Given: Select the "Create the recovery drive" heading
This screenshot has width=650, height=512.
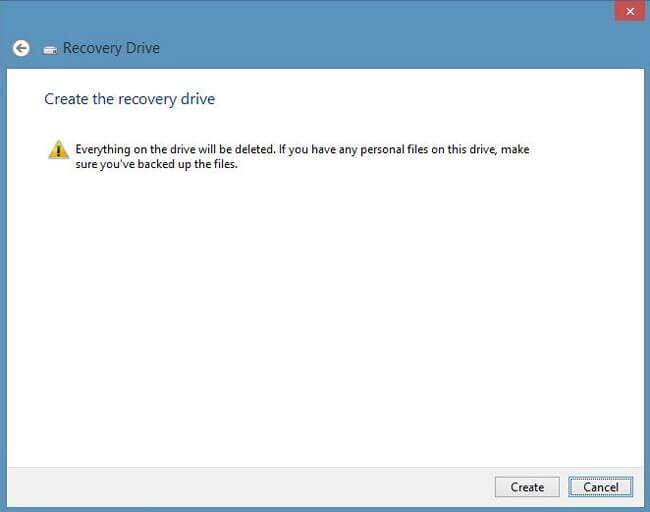Looking at the screenshot, I should [x=130, y=99].
